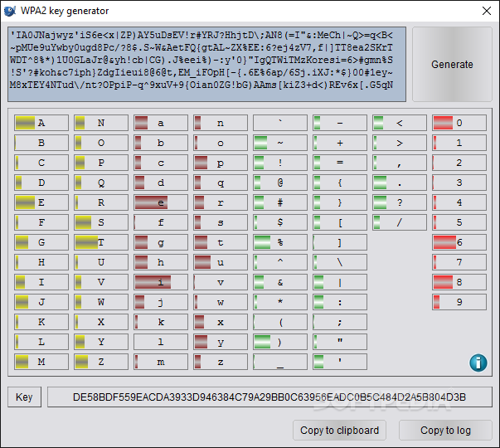Click the lowercase x frequency bar
Screen dimensions: 500x448
pyautogui.click(x=221, y=322)
